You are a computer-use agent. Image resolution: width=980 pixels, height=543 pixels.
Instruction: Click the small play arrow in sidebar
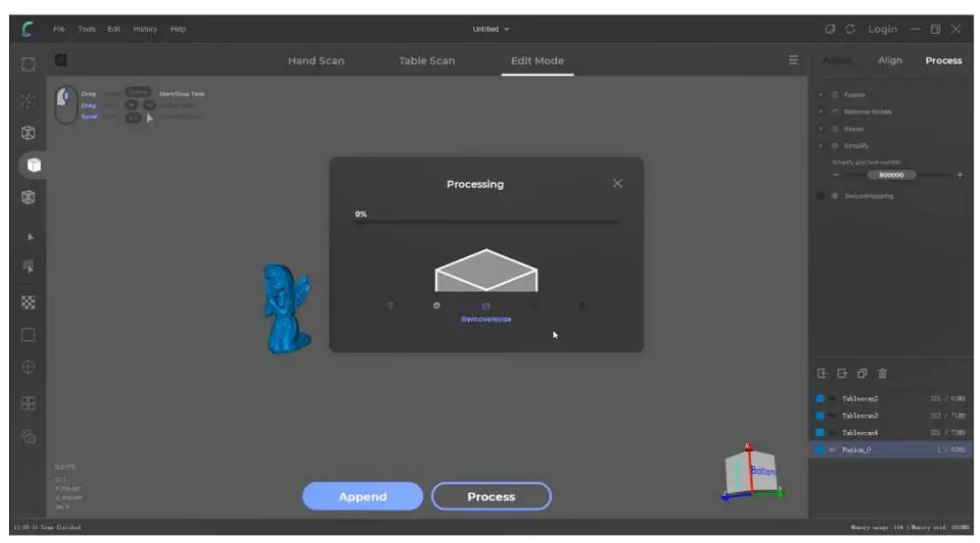[x=30, y=236]
